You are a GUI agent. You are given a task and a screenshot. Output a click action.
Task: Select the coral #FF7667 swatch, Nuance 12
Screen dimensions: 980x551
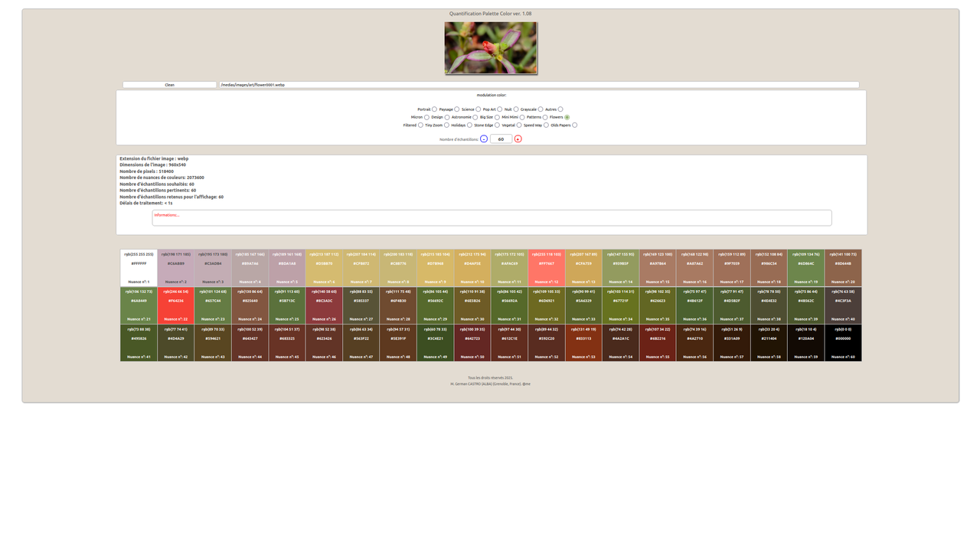547,268
